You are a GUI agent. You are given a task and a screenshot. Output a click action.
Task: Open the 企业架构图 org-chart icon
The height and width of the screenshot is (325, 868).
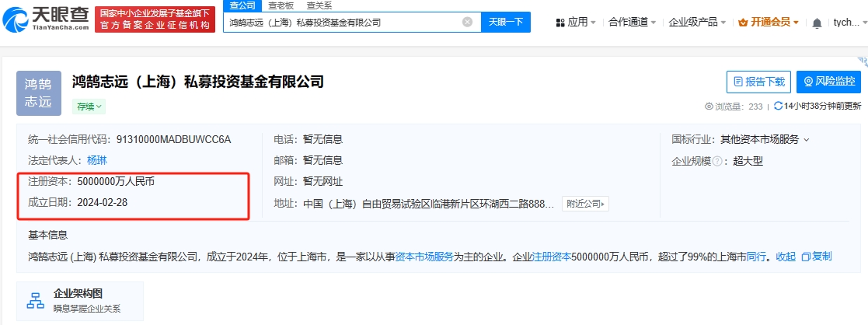pos(35,301)
